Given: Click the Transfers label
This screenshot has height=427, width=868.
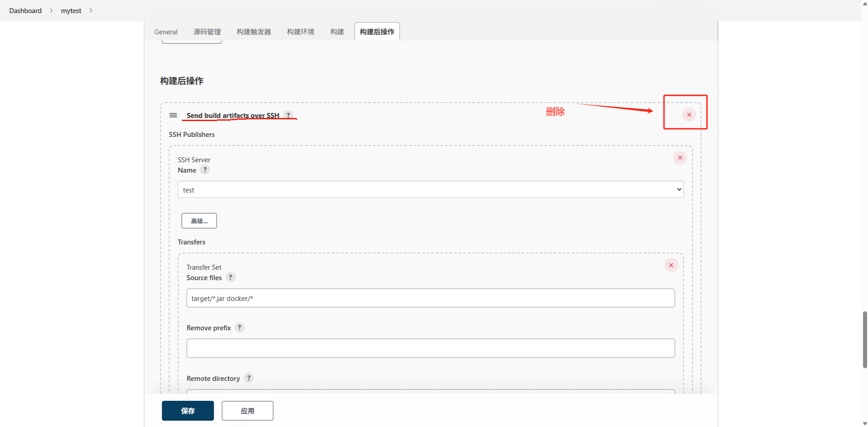Looking at the screenshot, I should coord(191,242).
